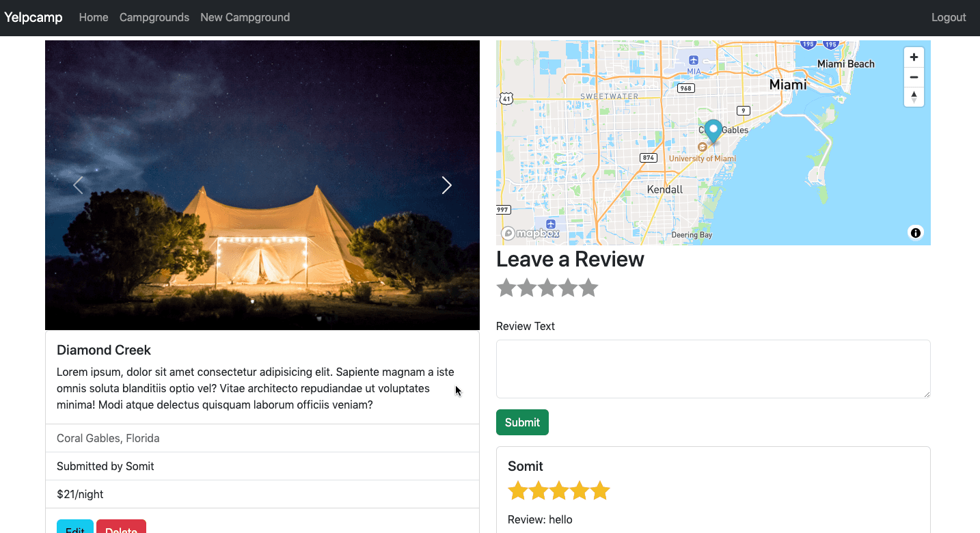
Task: Click the red Delete button
Action: [x=121, y=528]
